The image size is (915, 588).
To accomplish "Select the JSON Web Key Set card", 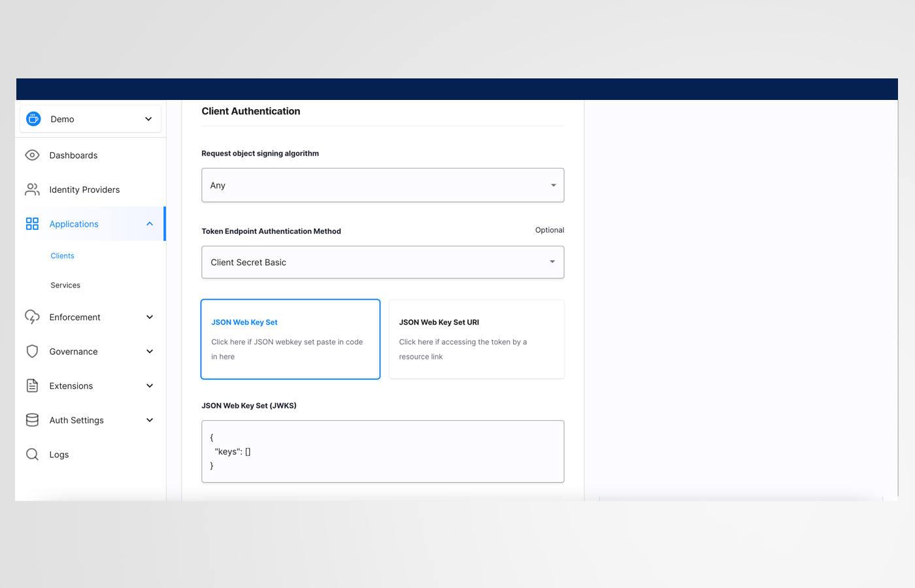I will [x=290, y=339].
